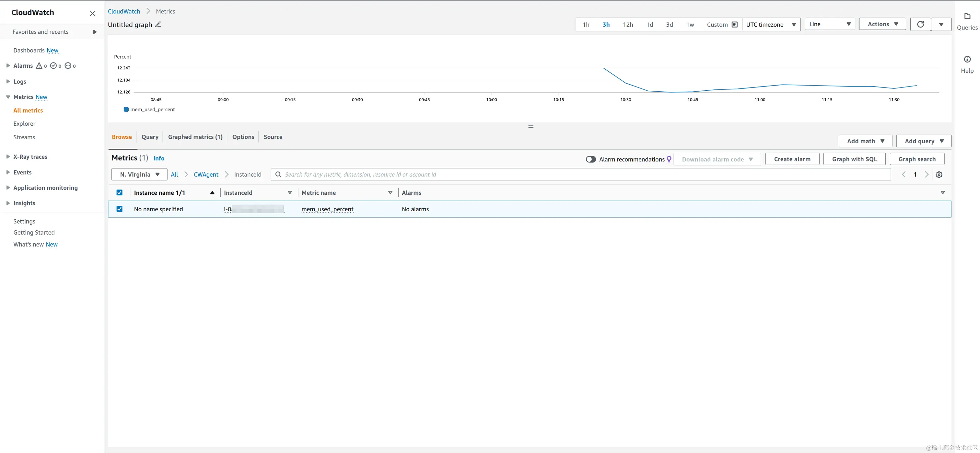Open the Queries panel icon
The height and width of the screenshot is (453, 980).
tap(967, 16)
